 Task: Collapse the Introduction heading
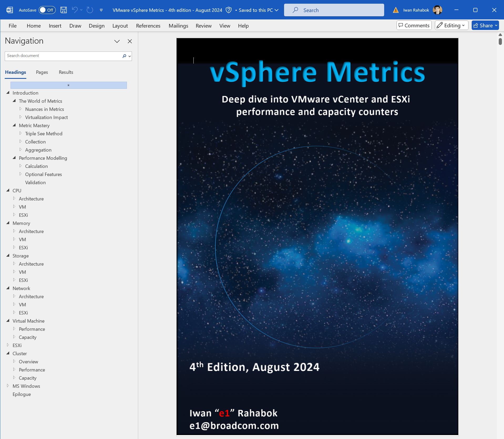[8, 93]
